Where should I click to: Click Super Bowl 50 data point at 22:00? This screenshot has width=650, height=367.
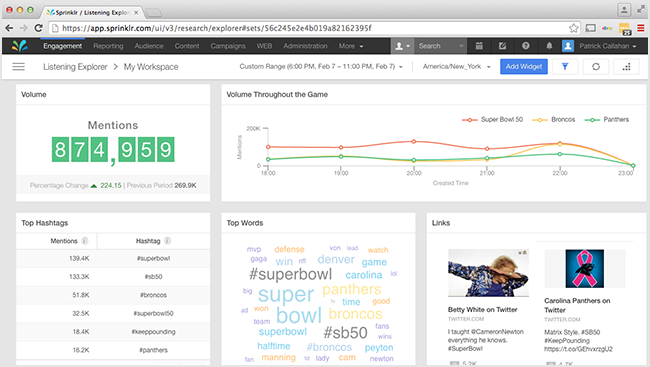[560, 143]
